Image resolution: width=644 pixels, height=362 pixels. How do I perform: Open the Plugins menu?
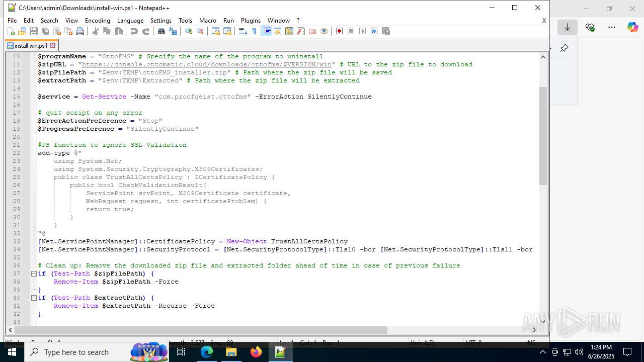click(x=251, y=21)
